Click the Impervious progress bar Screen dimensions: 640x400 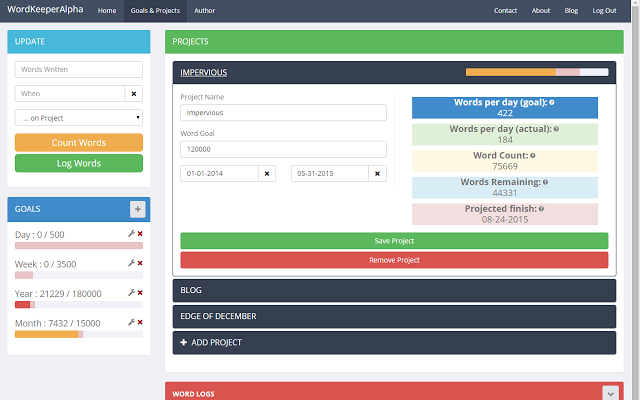click(x=536, y=72)
